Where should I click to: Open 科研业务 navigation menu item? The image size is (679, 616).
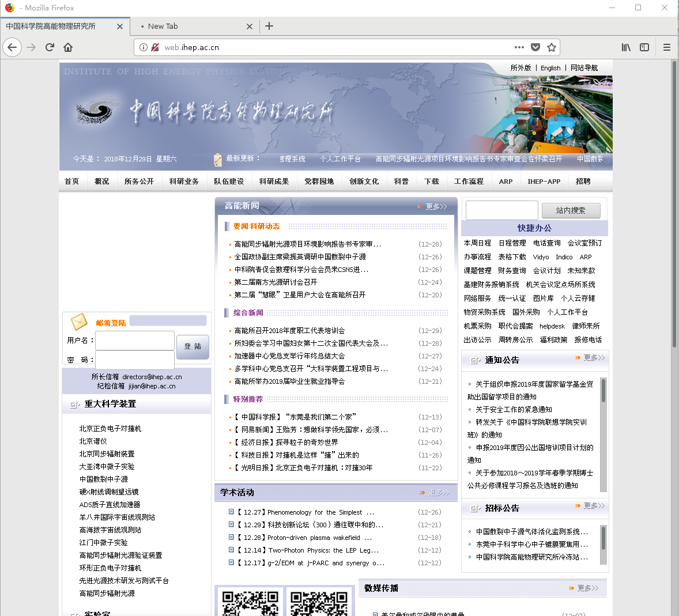[184, 182]
